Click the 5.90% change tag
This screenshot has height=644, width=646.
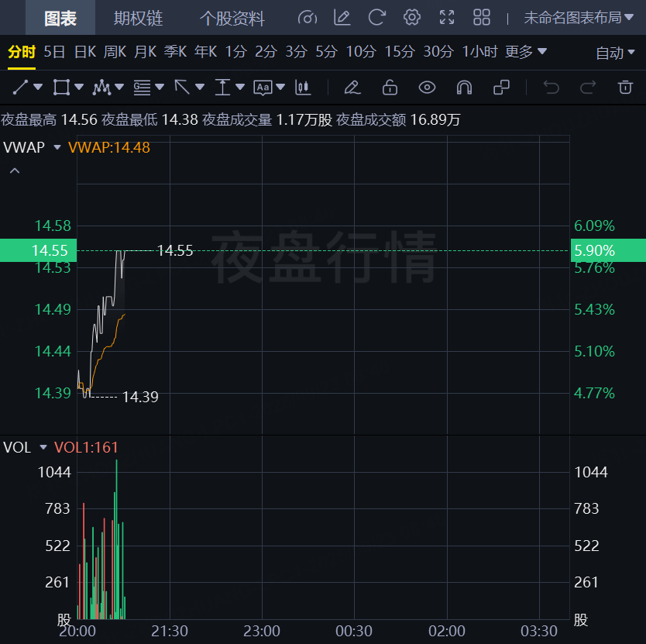point(608,250)
